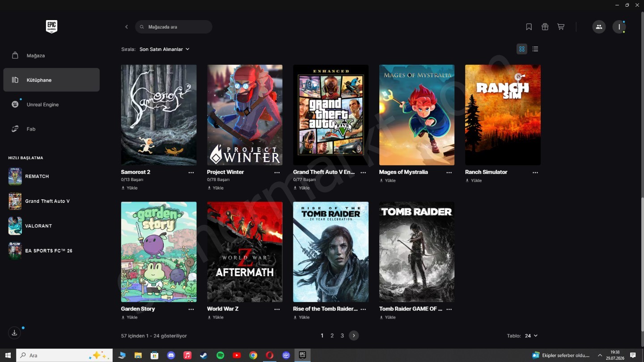Select library page 1
The height and width of the screenshot is (362, 644).
pos(322,336)
